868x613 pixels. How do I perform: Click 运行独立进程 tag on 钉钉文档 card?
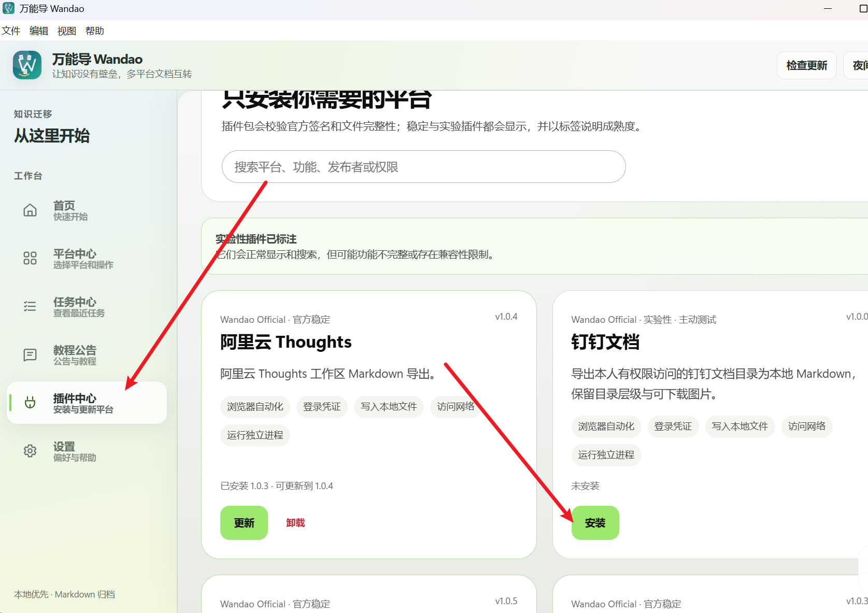[606, 455]
